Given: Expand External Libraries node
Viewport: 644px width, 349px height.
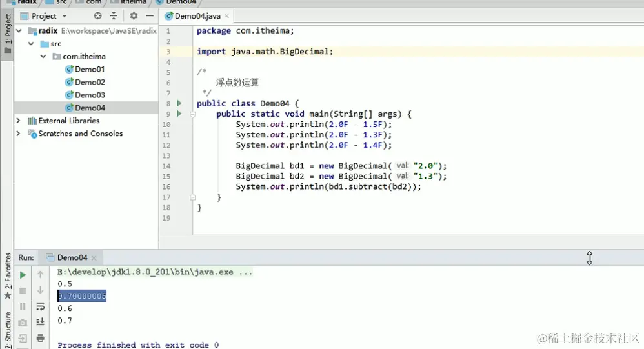Looking at the screenshot, I should point(19,121).
